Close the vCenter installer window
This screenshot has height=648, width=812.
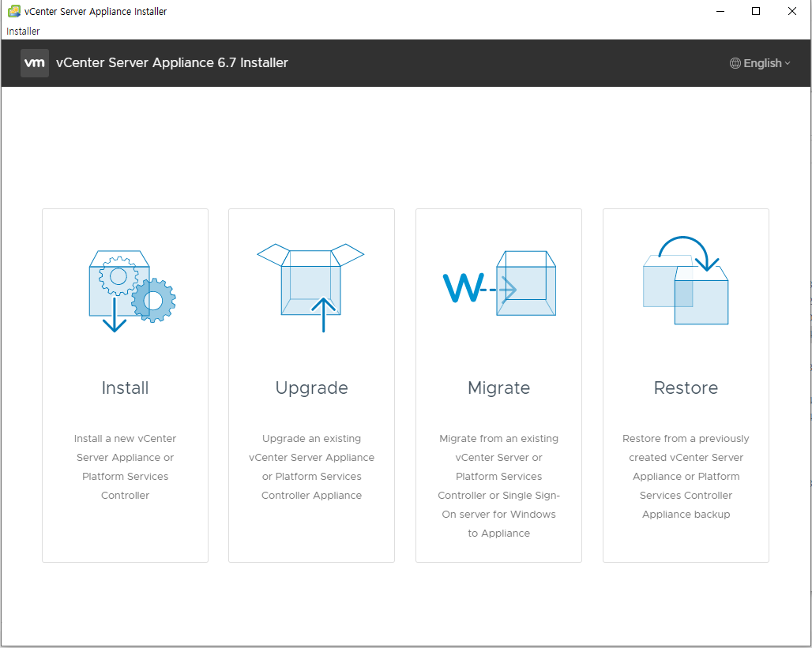[x=791, y=11]
